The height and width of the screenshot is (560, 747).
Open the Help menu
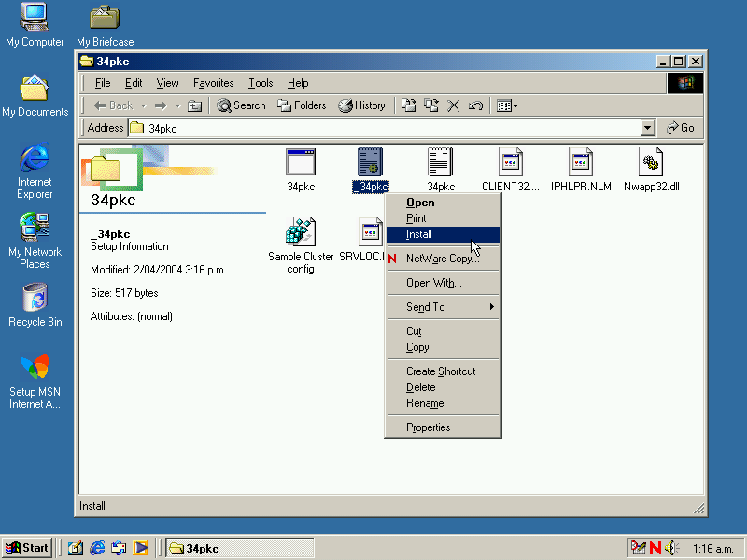[298, 83]
